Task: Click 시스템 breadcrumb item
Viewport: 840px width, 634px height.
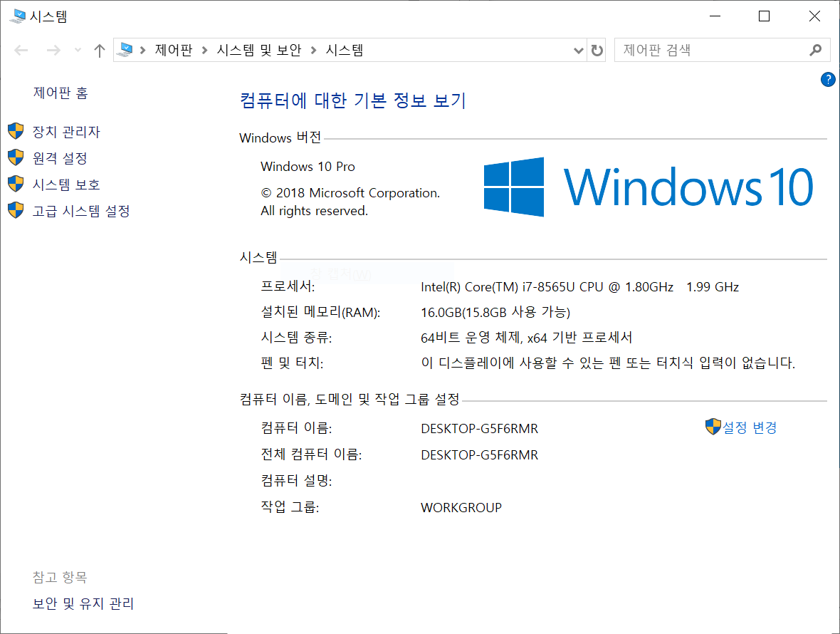Action: point(345,50)
